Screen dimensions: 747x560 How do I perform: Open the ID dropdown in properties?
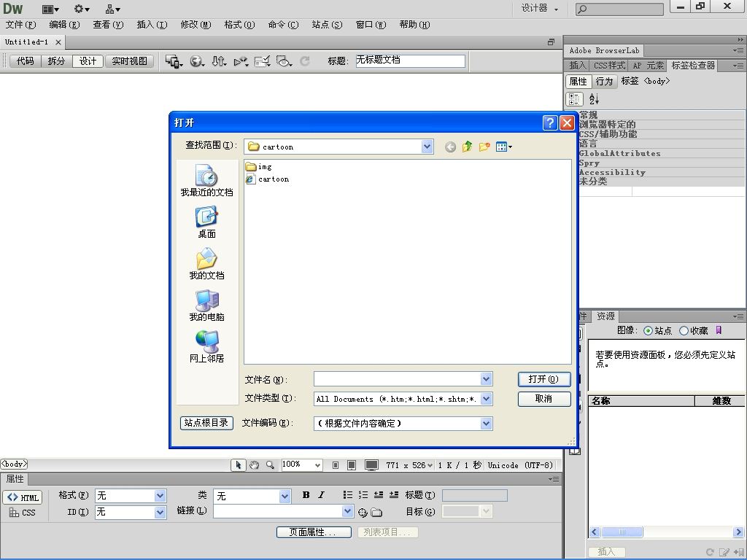tap(160, 513)
